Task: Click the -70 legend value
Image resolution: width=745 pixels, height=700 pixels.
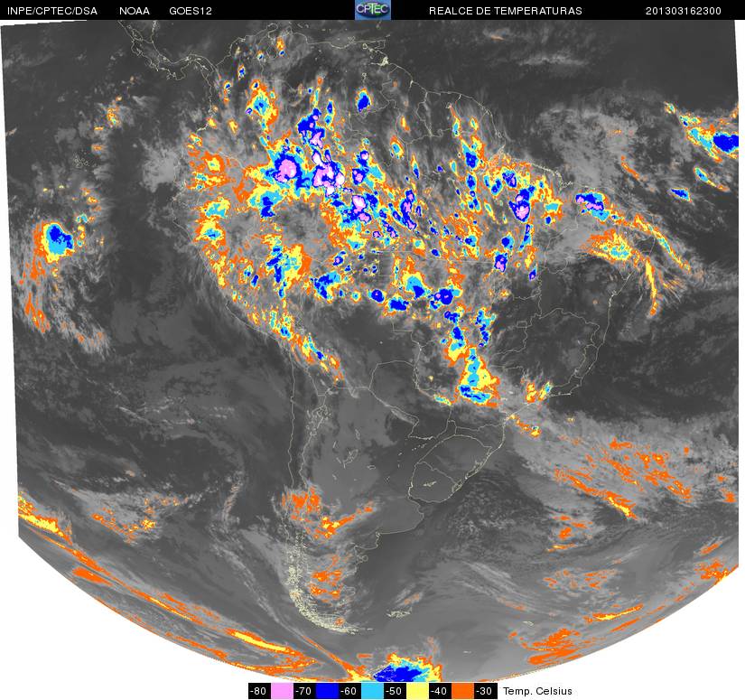Action: [304, 690]
